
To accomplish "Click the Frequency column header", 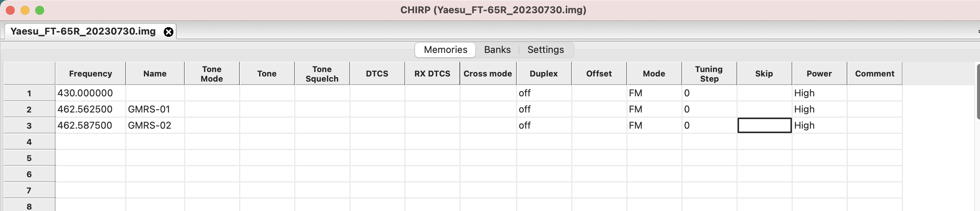I will pos(90,74).
